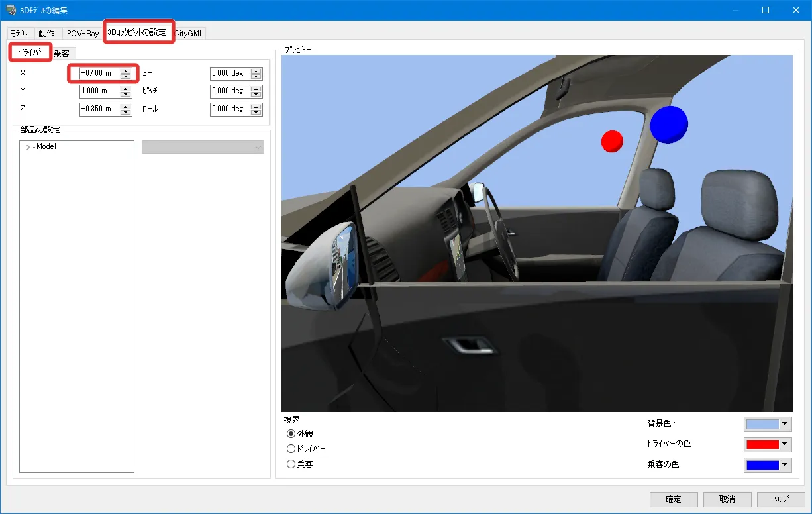Open the ドライバーの色 red color swatch
Image resolution: width=812 pixels, height=514 pixels.
click(762, 444)
